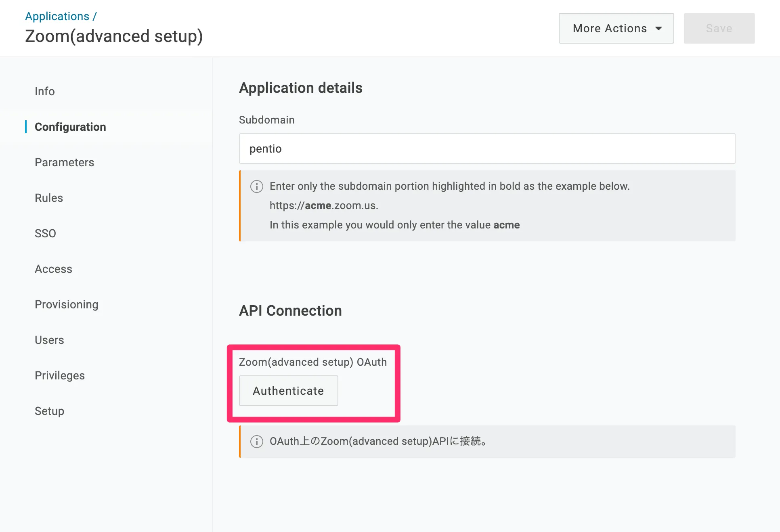This screenshot has height=532, width=780.
Task: Click the Zoom(advanced setup) OAuth label
Action: click(x=312, y=362)
